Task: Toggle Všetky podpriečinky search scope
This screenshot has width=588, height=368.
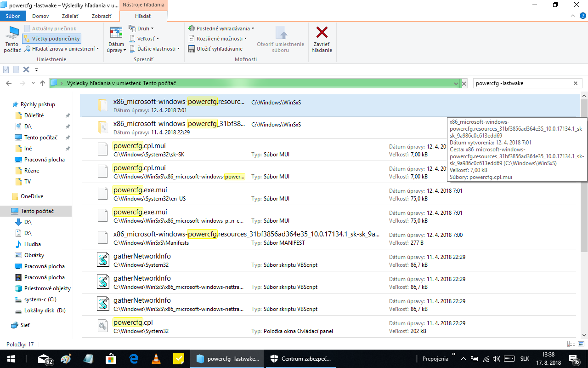Action: coord(52,39)
